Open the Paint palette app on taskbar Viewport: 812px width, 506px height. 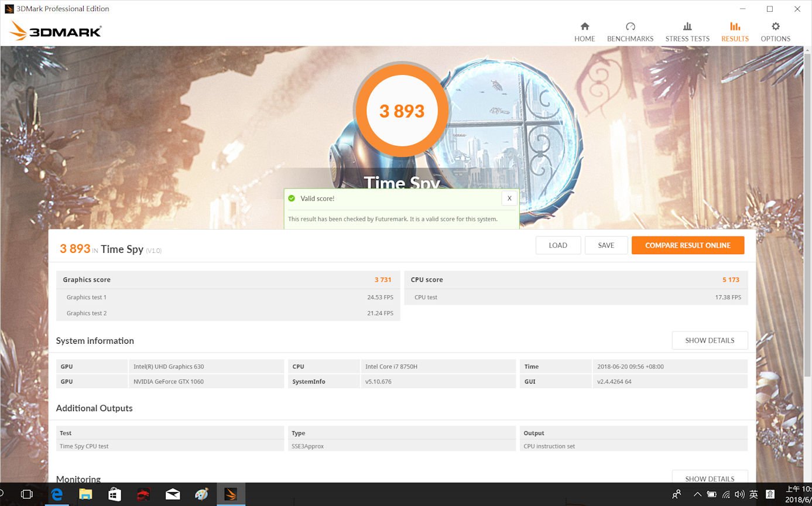click(201, 494)
